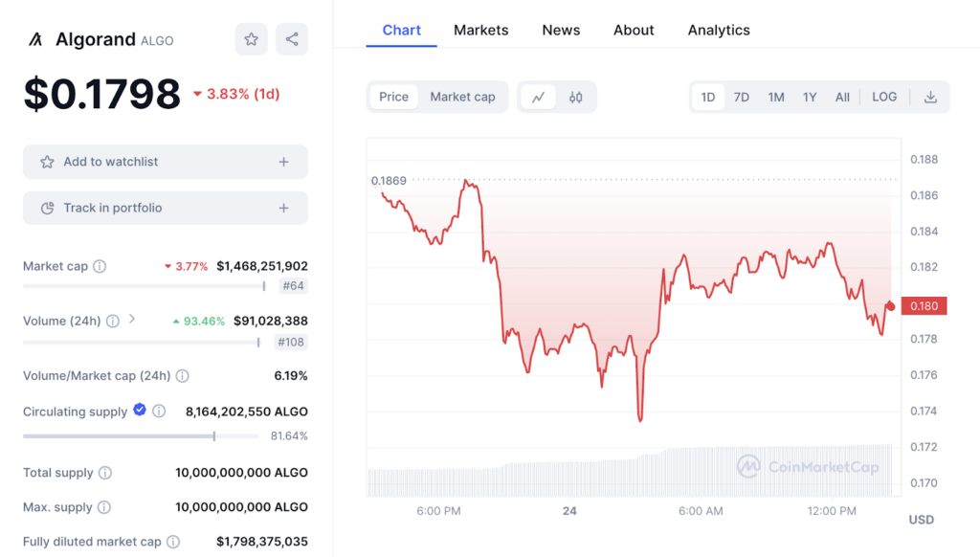Viewport: 980px width, 557px height.
Task: Enable LOG scale on chart
Action: pos(884,97)
